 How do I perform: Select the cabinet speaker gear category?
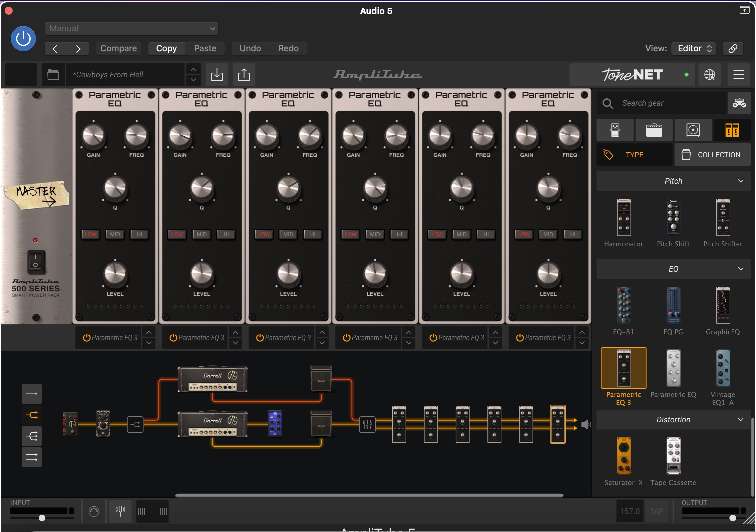(x=693, y=130)
